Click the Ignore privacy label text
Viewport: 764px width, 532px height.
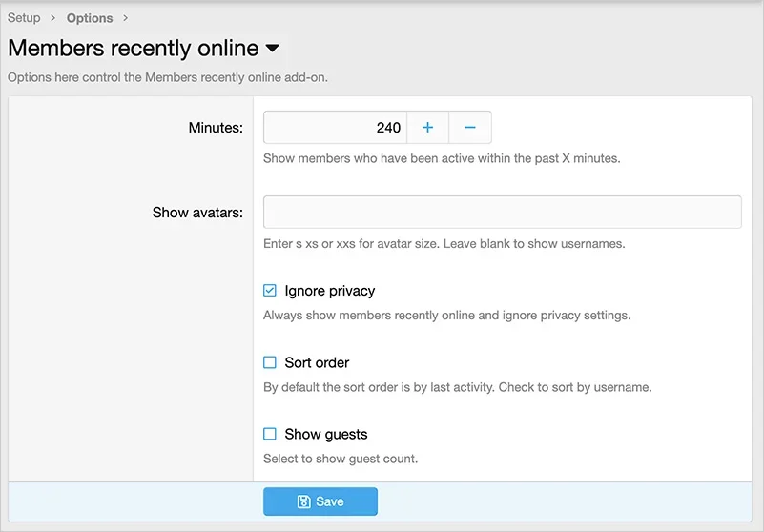click(x=329, y=291)
